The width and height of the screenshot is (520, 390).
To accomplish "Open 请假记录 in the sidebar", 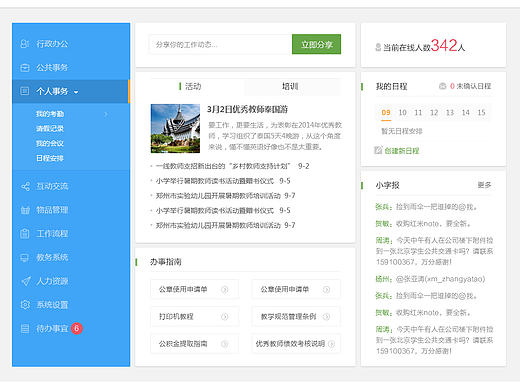I will [50, 129].
